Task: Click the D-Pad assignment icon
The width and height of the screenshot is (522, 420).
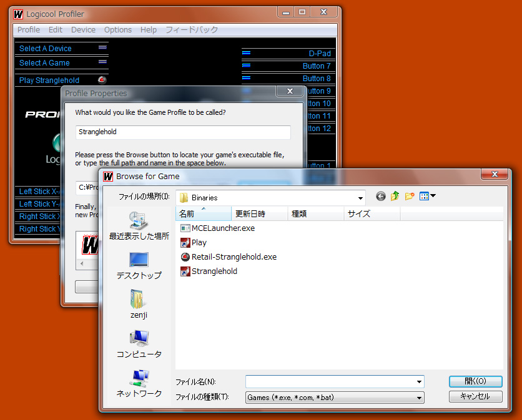Action: point(247,53)
